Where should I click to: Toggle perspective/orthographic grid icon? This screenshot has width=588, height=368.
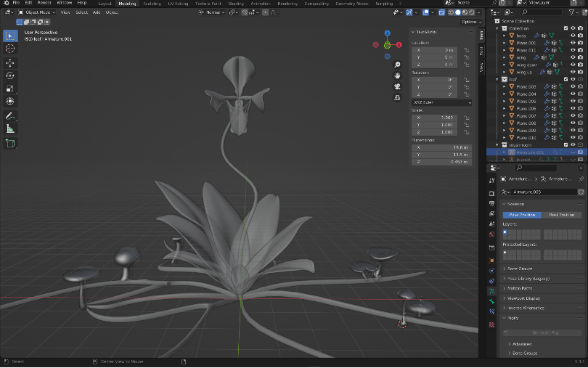pyautogui.click(x=398, y=97)
